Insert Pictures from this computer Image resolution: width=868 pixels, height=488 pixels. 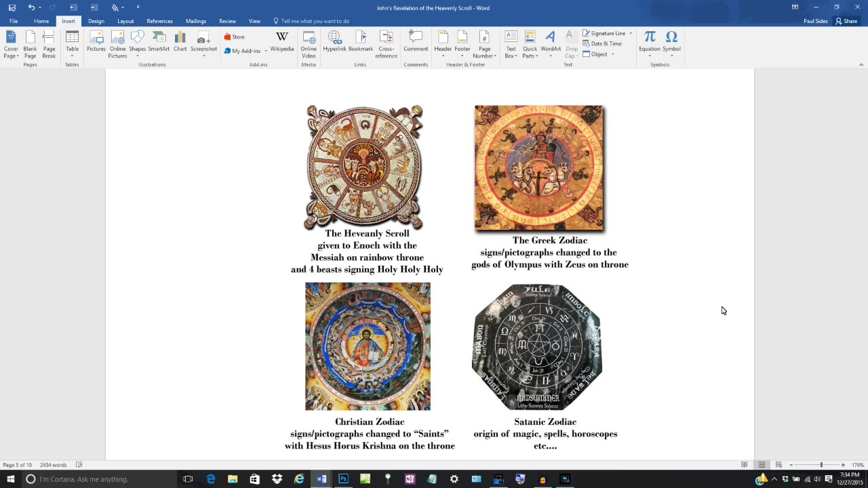96,41
